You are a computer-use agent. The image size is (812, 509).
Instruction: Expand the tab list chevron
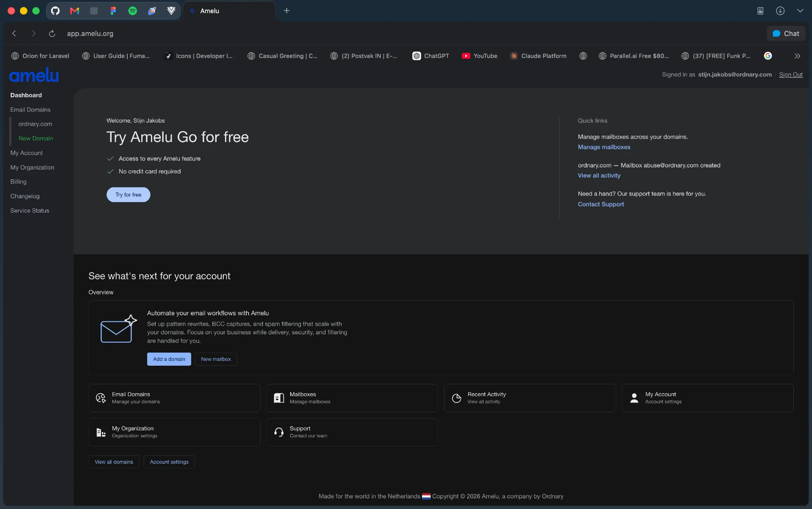[800, 11]
